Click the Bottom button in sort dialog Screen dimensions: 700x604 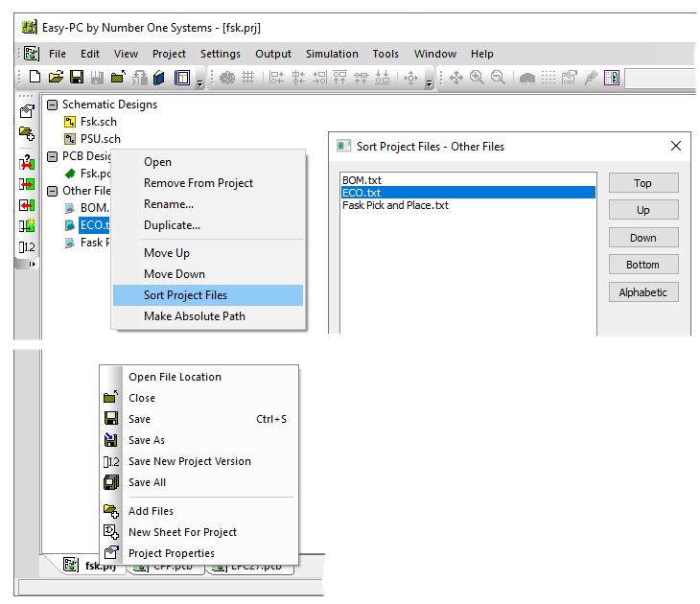click(643, 265)
